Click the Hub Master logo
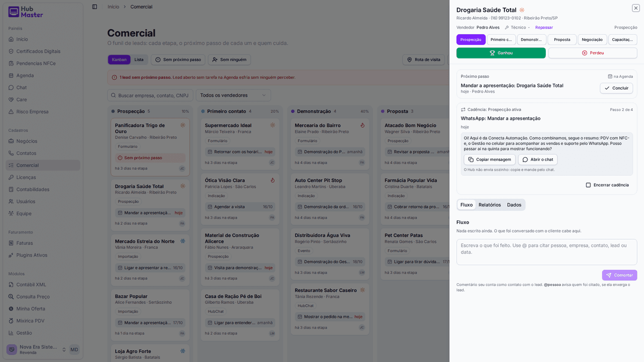This screenshot has height=362, width=644. tap(26, 12)
